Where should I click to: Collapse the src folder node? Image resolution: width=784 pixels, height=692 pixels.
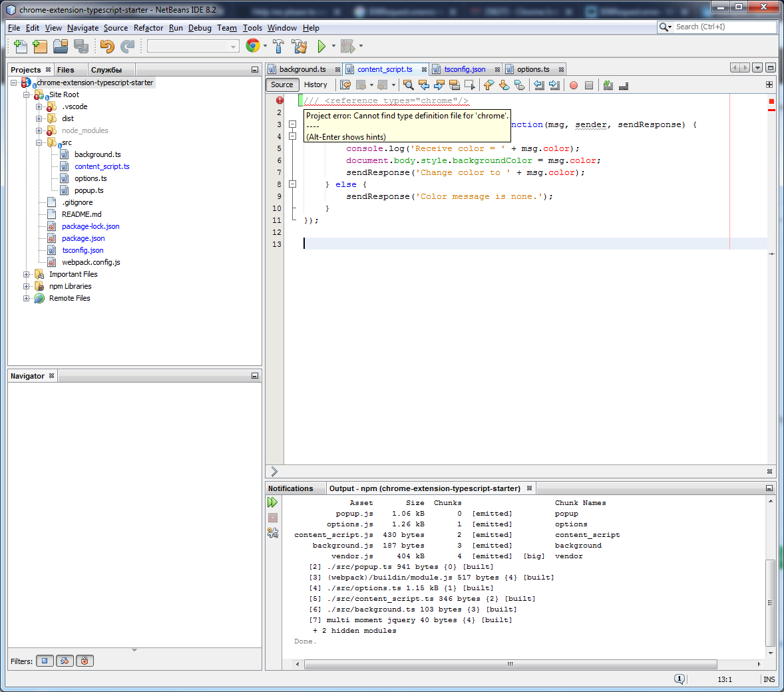pos(39,142)
